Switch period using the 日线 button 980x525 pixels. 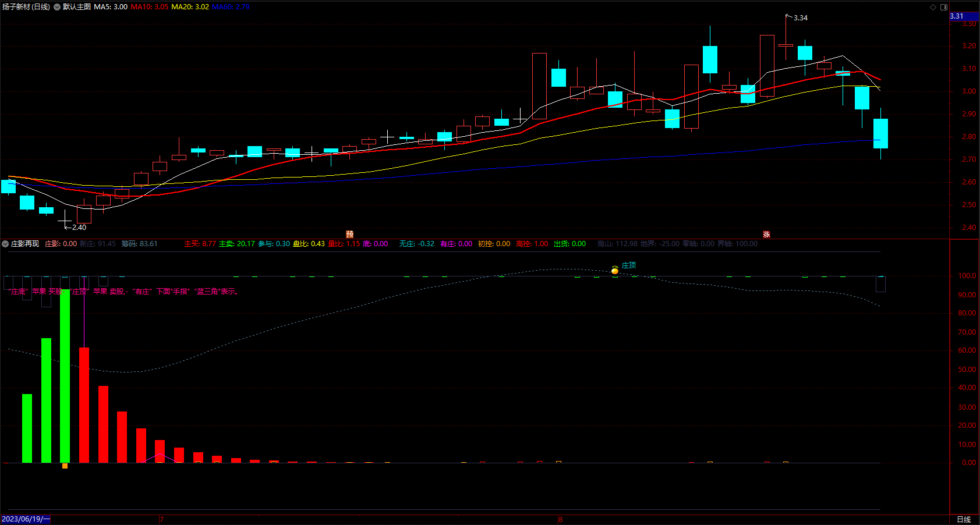964,519
